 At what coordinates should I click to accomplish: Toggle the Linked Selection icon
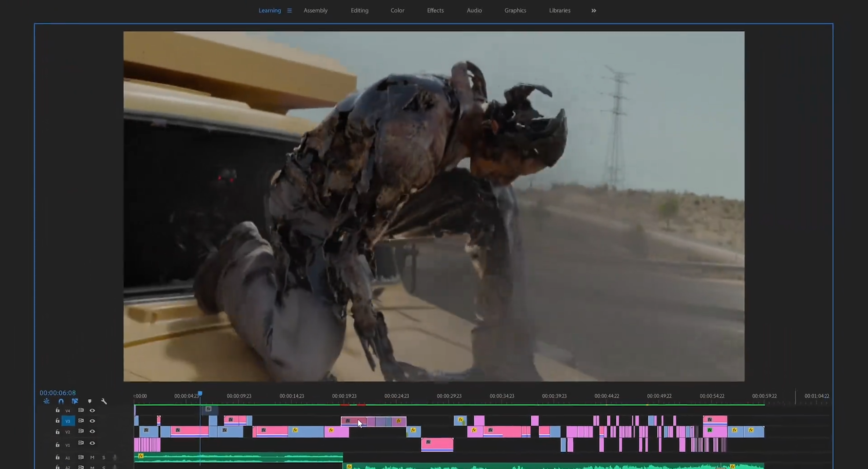point(75,401)
